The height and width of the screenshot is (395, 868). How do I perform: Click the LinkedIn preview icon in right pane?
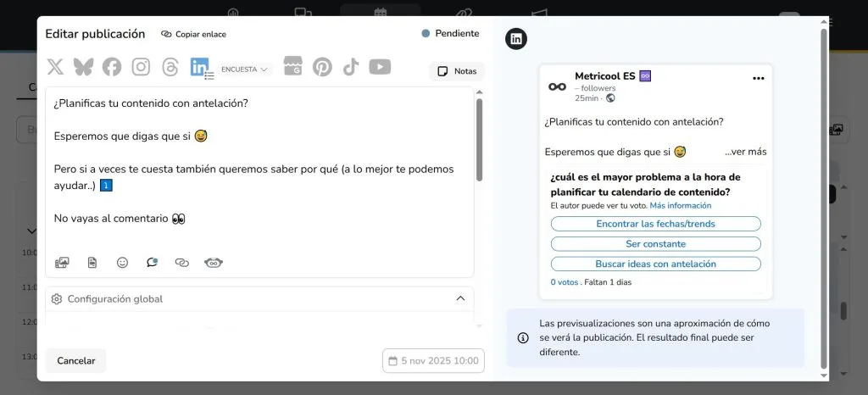click(516, 39)
